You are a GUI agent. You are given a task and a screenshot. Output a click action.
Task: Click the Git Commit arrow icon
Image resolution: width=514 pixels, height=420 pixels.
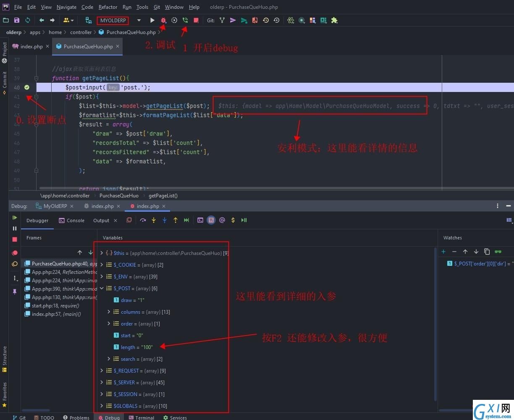tap(233, 20)
